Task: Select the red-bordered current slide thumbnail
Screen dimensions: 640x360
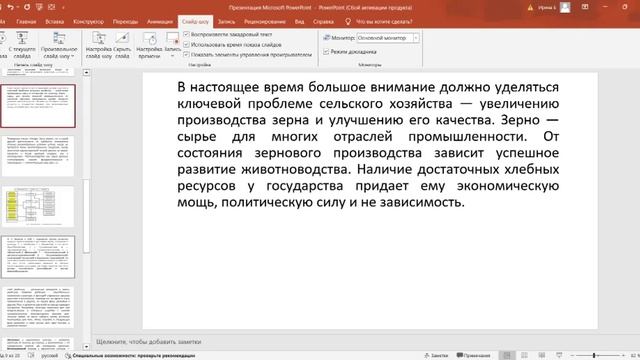Action: [x=38, y=106]
